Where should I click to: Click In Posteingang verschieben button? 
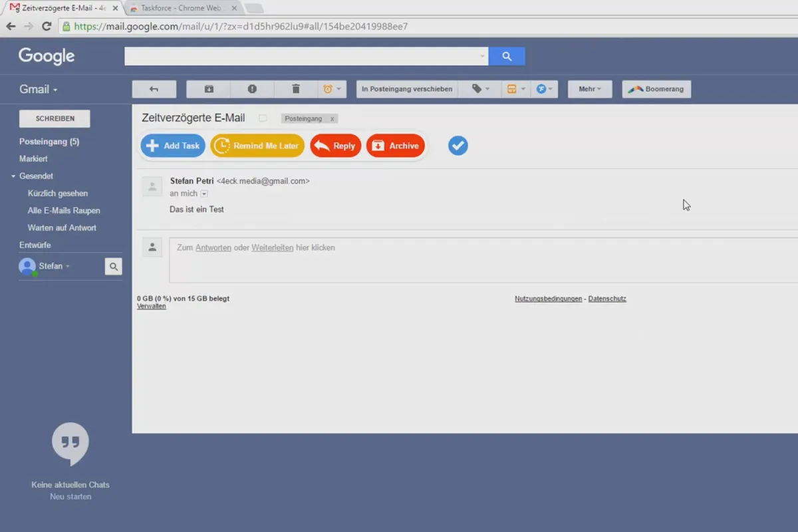407,89
